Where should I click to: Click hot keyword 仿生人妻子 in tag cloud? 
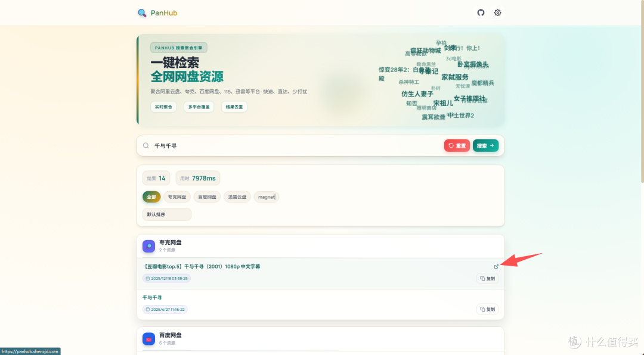tap(417, 94)
